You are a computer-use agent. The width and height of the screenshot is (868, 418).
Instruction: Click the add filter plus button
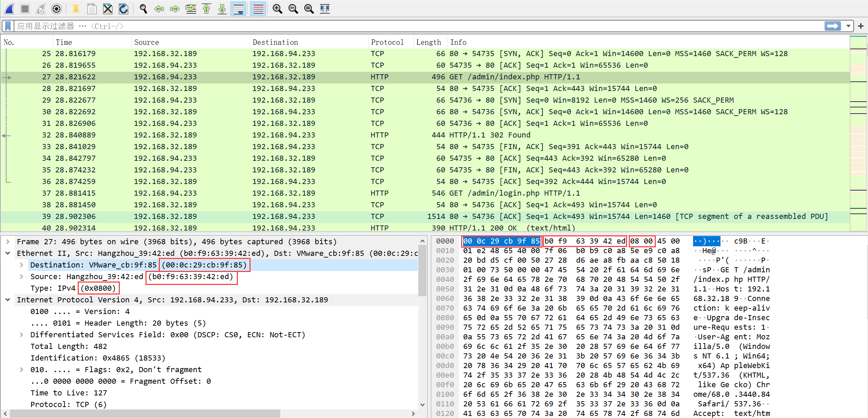coord(861,26)
